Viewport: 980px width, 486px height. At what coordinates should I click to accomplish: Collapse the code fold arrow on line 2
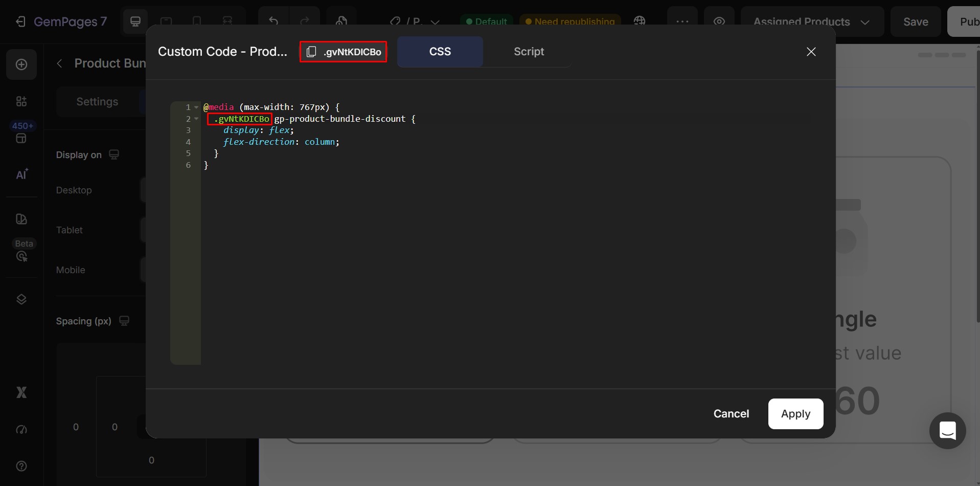(x=196, y=119)
